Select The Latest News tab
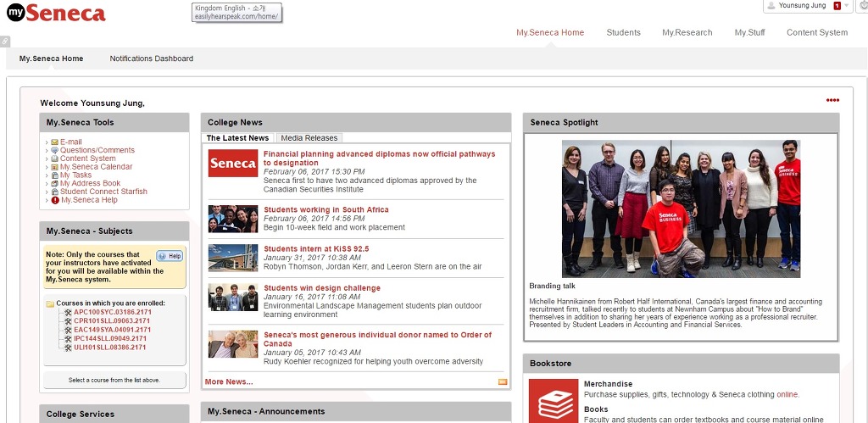 (x=237, y=138)
